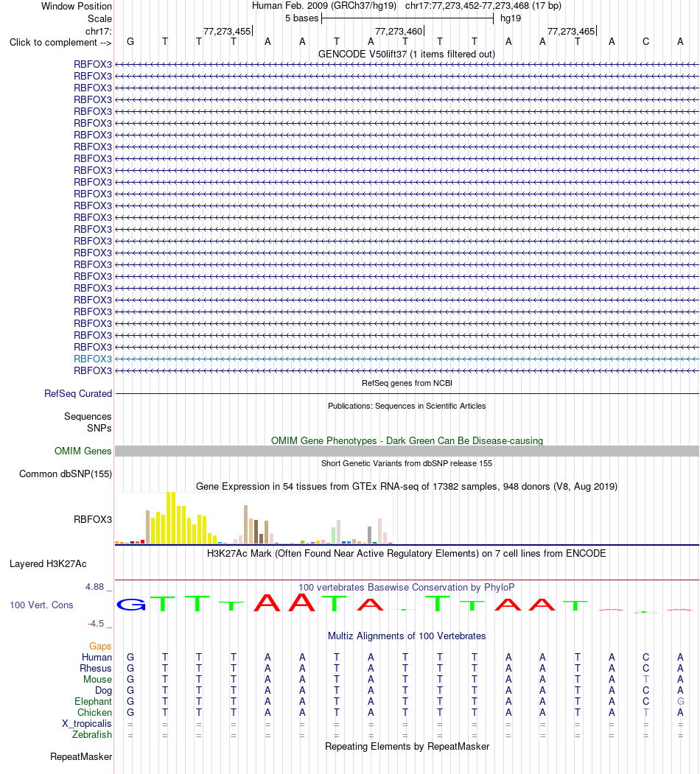Click the RepeatMasker track label
This screenshot has height=774, width=700.
[81, 757]
